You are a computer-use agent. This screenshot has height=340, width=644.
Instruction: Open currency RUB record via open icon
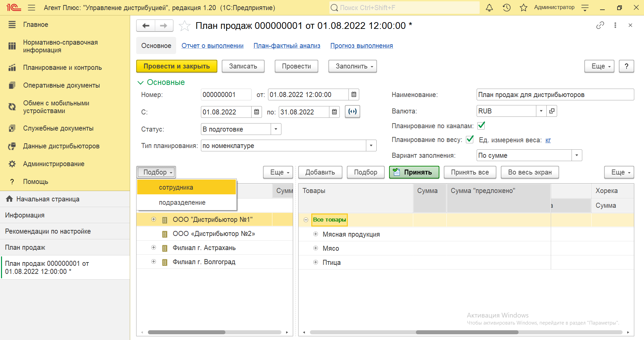552,111
